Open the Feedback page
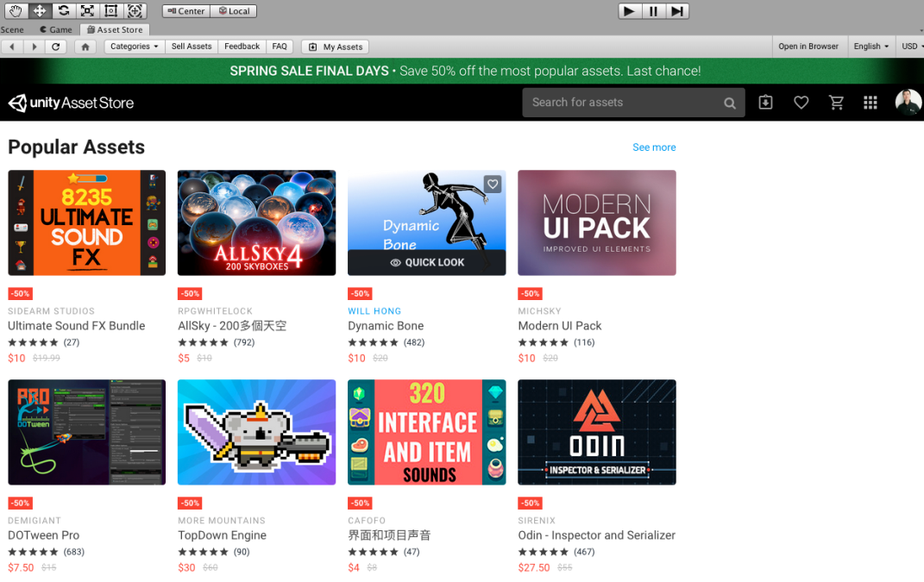924x582 pixels. 242,47
